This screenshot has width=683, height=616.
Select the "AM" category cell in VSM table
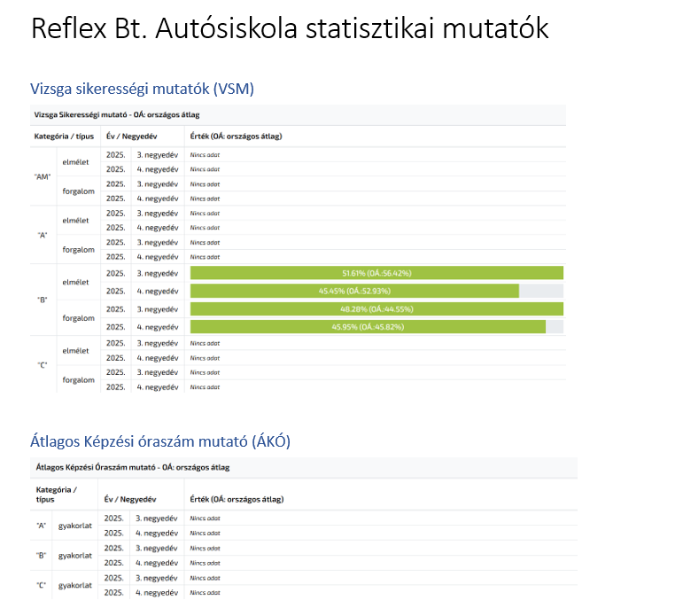tap(43, 176)
